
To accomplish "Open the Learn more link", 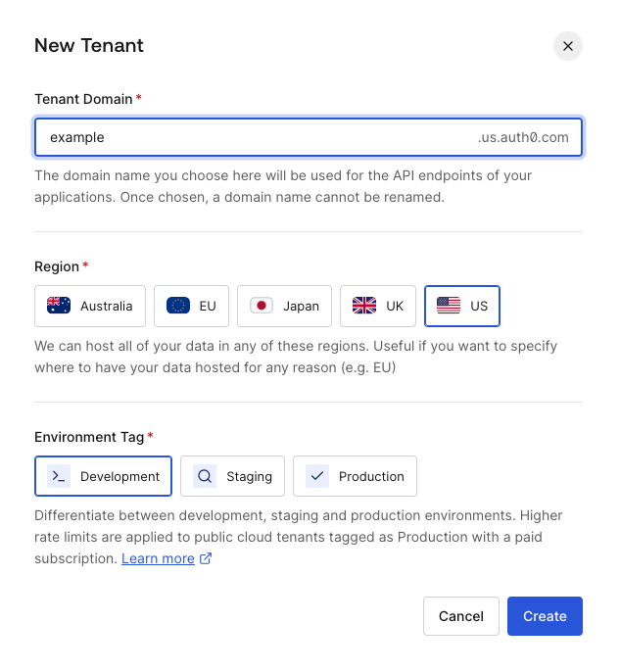I will click(158, 558).
